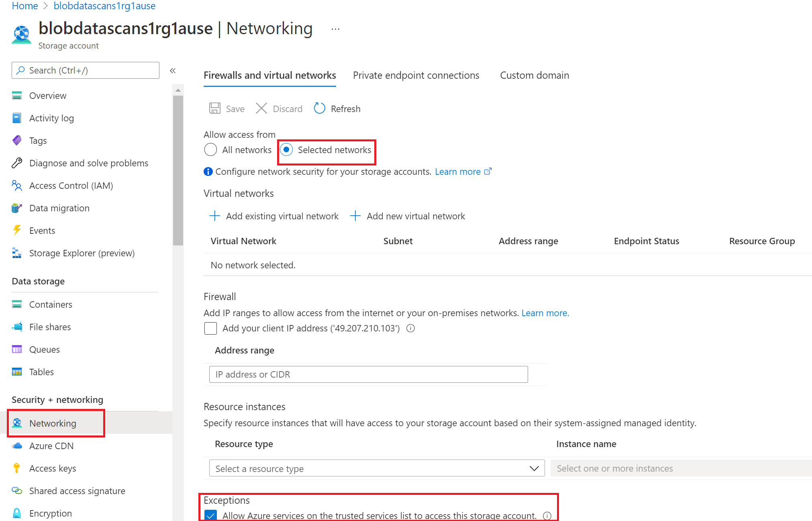Screen dimensions: 812x521
Task: Click the Encryption lock icon
Action: coord(16,510)
